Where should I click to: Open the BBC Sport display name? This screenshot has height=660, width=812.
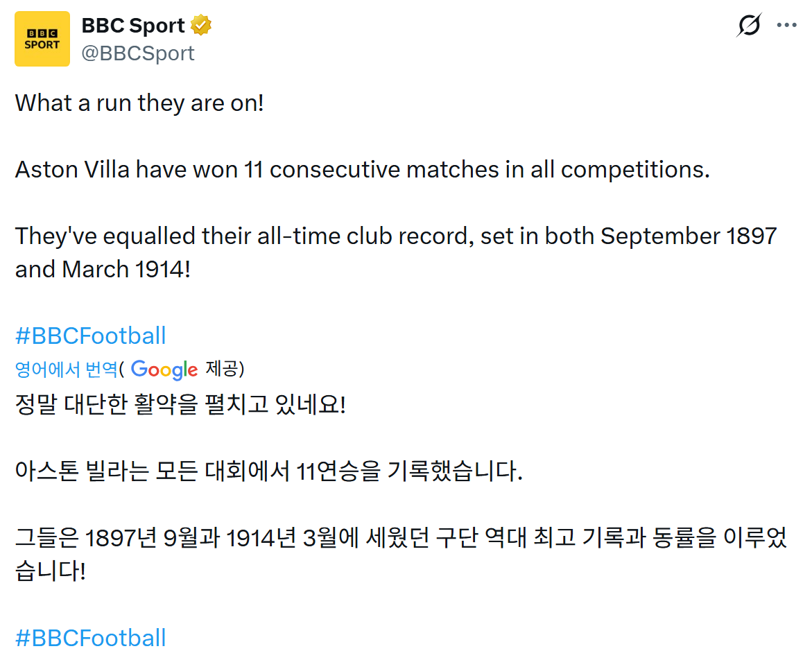(x=133, y=26)
